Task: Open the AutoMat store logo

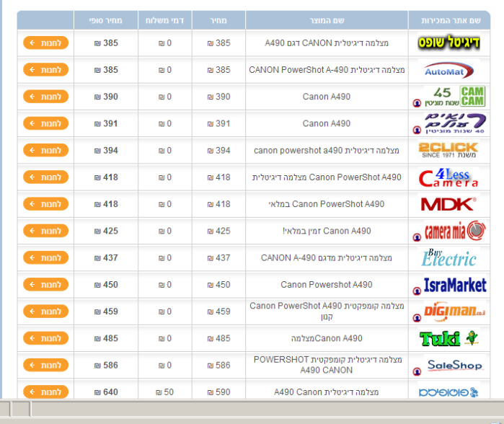Action: pos(448,70)
